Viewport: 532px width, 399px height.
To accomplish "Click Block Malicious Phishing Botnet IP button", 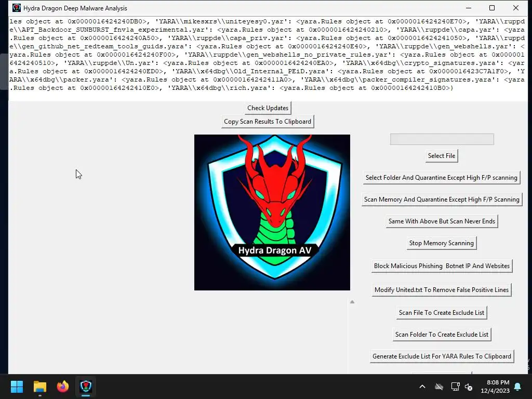I will coord(442,266).
